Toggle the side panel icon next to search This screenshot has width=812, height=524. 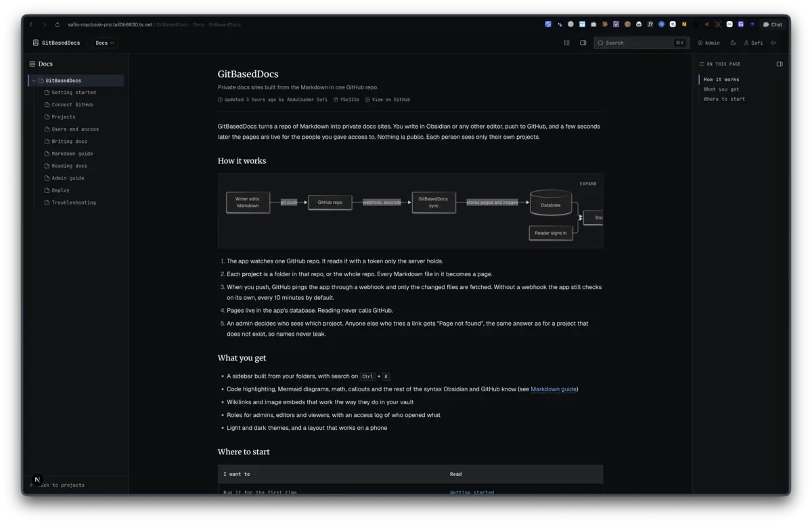pos(583,43)
